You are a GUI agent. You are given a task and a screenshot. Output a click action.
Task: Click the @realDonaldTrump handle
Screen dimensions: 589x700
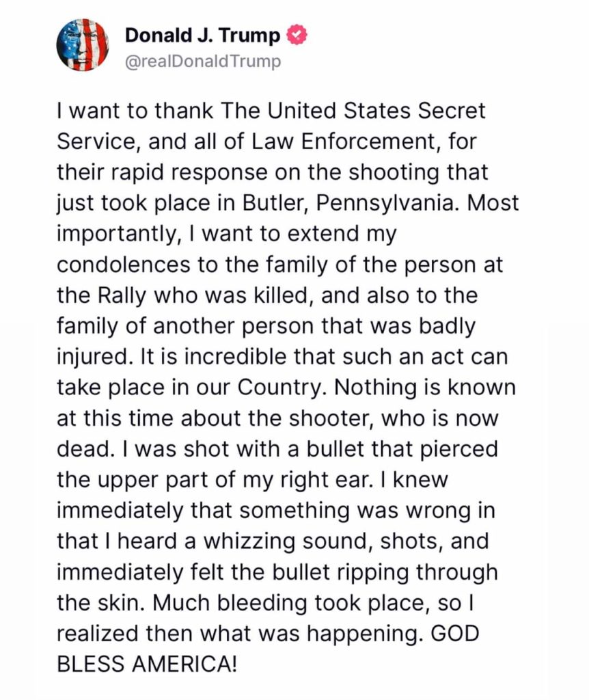pos(203,61)
